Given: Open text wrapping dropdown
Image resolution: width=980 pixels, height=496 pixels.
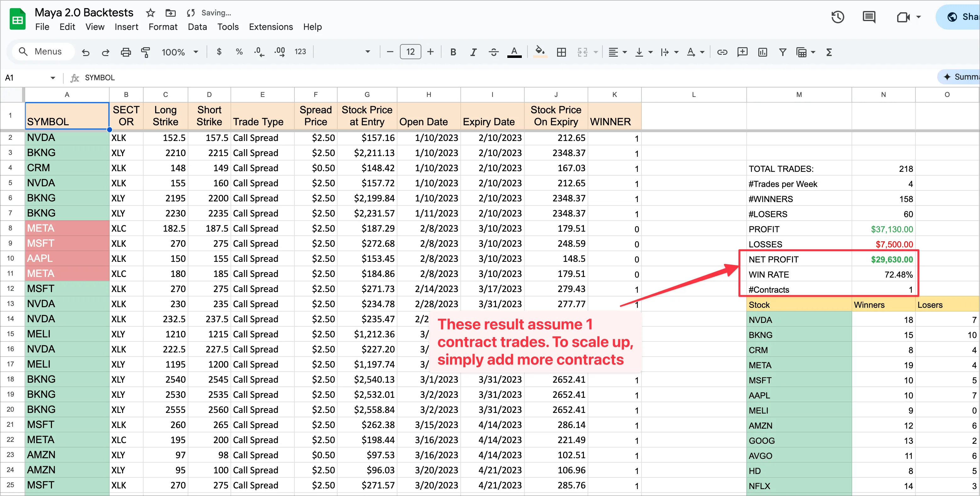Looking at the screenshot, I should point(669,52).
